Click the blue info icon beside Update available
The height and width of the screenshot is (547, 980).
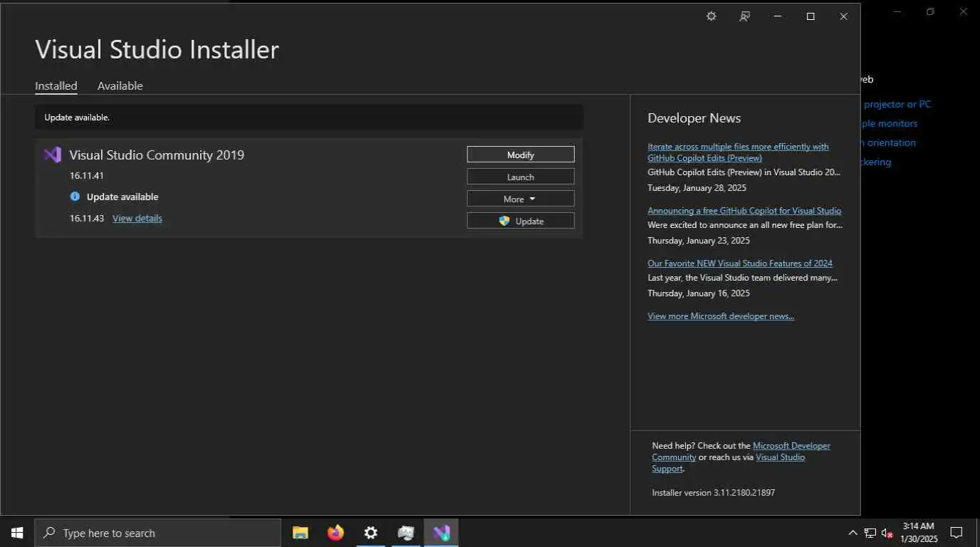click(75, 197)
